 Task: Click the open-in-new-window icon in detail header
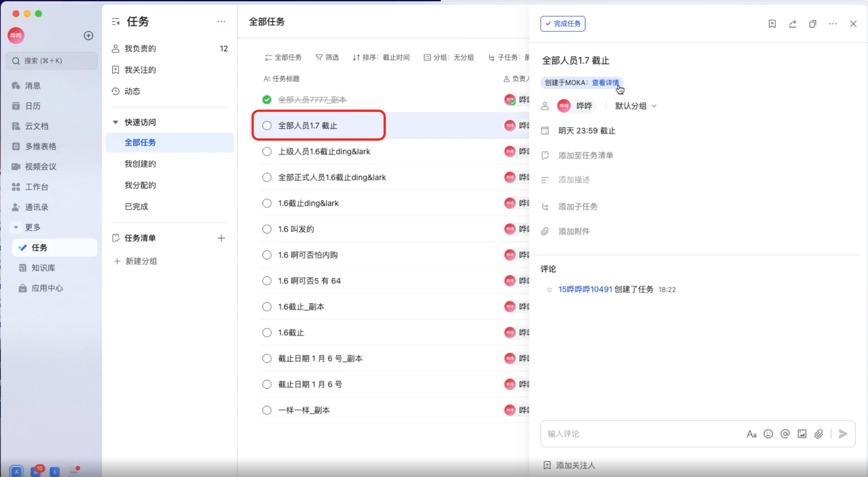813,24
